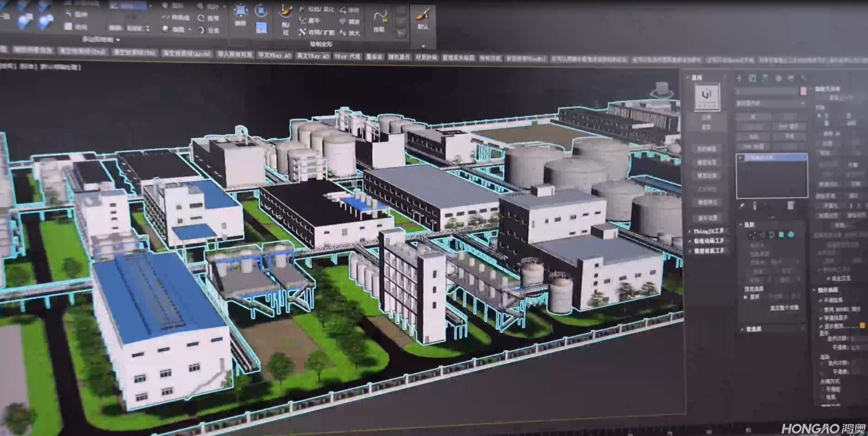Click the 选定整个对象 button
This screenshot has width=868, height=436.
[784, 308]
